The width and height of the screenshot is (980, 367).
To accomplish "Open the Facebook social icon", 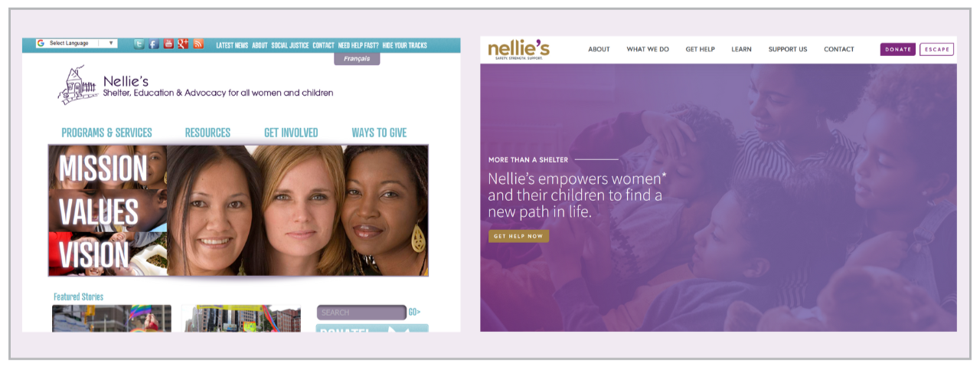I will coord(154,44).
